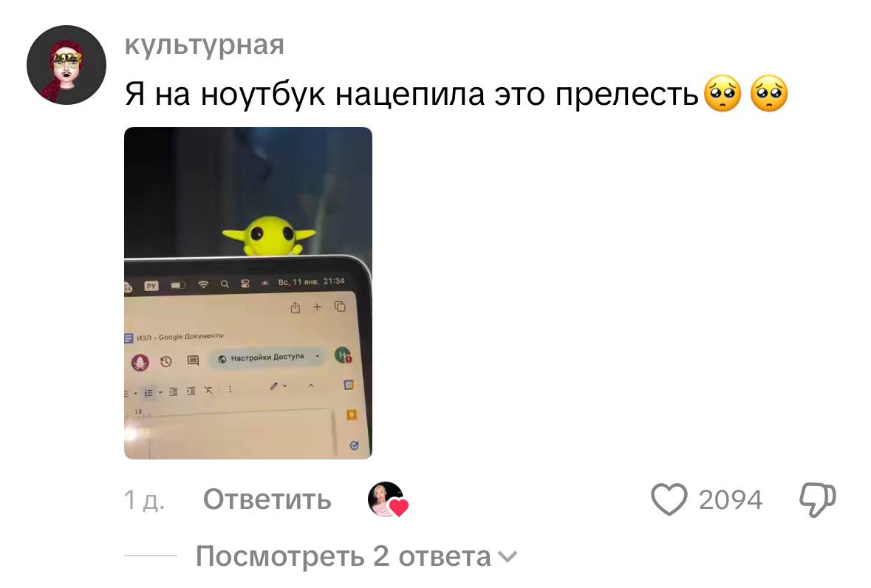The height and width of the screenshot is (588, 871).
Task: Open the username культурная
Action: pyautogui.click(x=205, y=44)
